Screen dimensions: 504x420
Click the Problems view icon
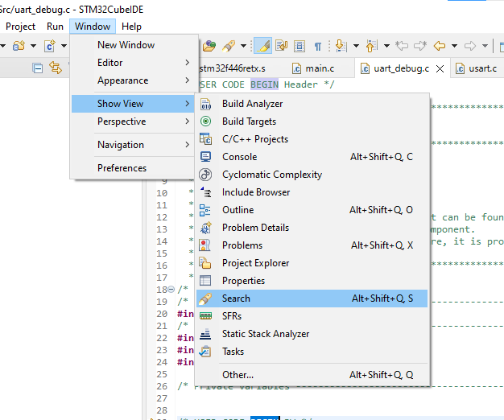tap(205, 245)
